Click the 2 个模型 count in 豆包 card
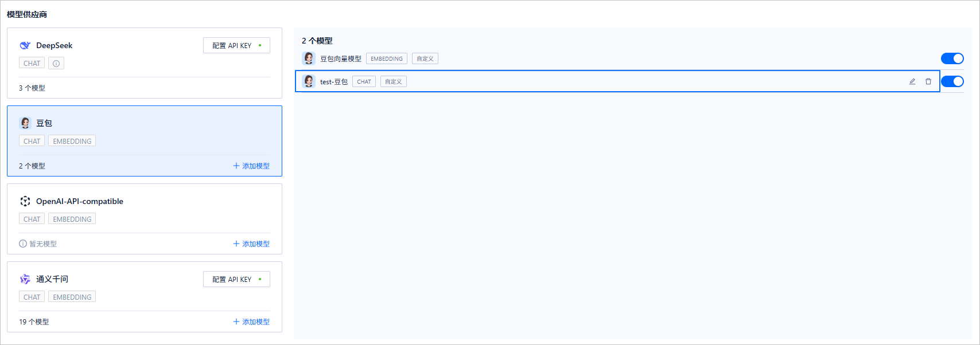This screenshot has width=980, height=345. [x=32, y=166]
